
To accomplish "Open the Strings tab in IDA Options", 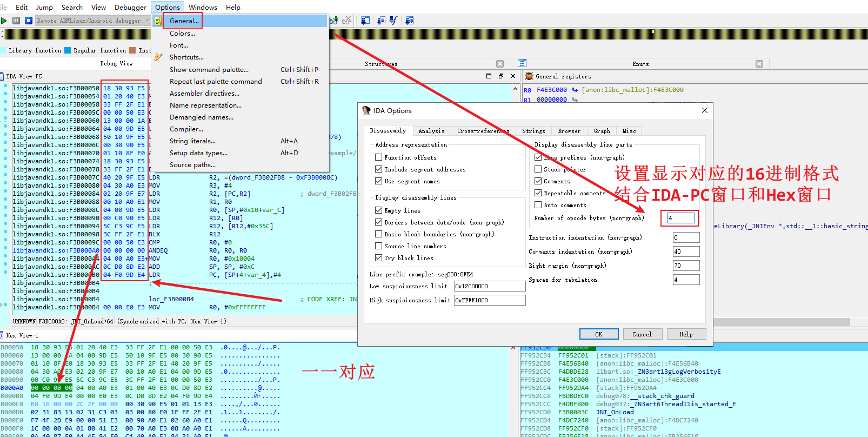I will 533,131.
